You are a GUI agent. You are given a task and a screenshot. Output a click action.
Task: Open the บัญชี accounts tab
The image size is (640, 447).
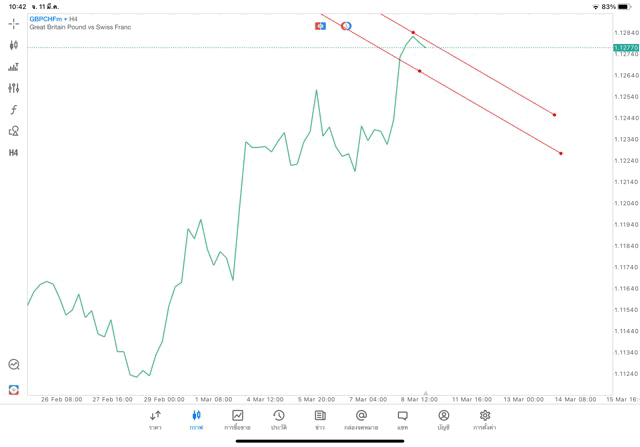443,419
